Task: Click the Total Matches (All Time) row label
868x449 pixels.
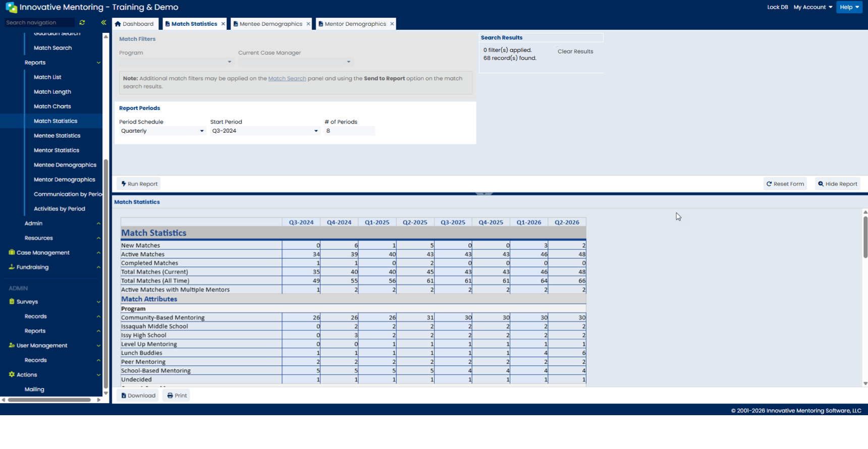Action: pos(155,281)
